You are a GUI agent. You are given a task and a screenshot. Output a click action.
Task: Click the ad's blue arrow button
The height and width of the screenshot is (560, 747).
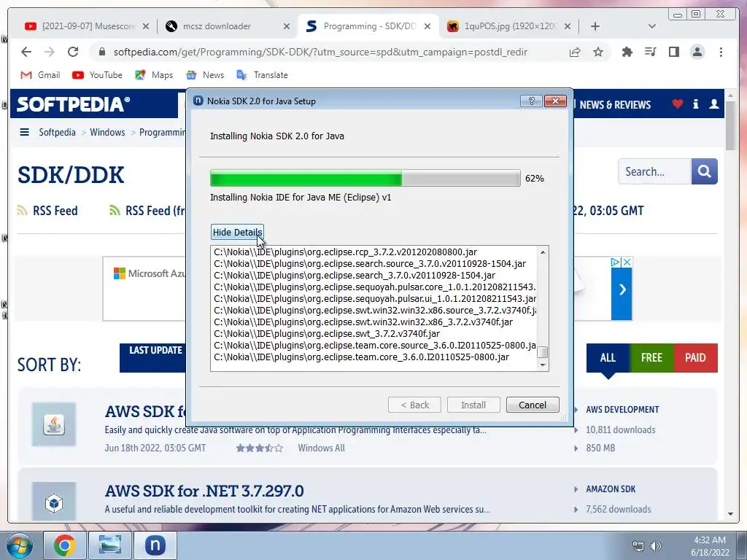pyautogui.click(x=622, y=289)
